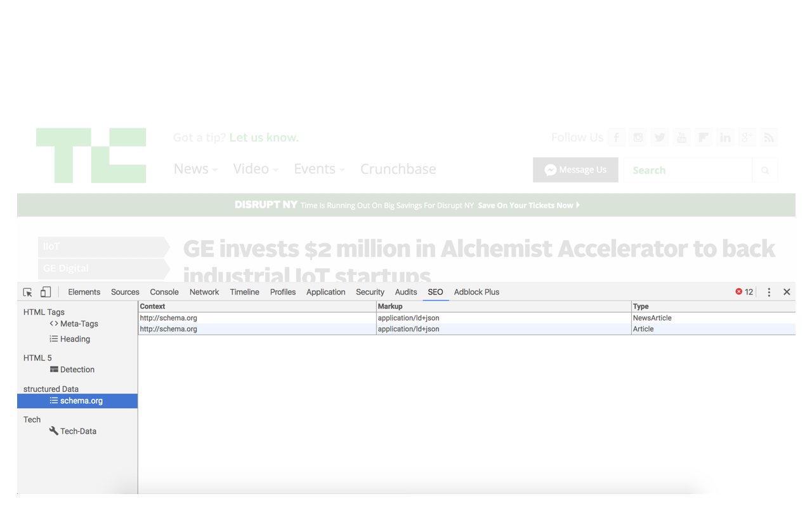This screenshot has width=812, height=508.
Task: Click Save On Your Tickets Now link
Action: 528,206
